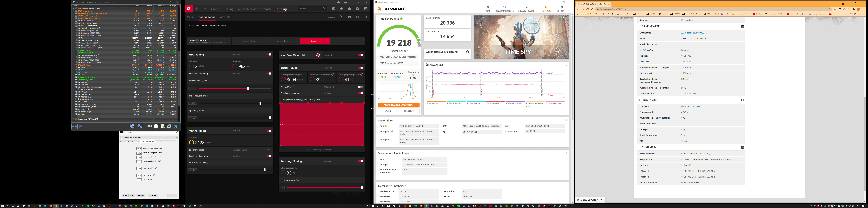Open HWiNFO sensor settings gear
The image size is (868, 208).
[169, 126]
